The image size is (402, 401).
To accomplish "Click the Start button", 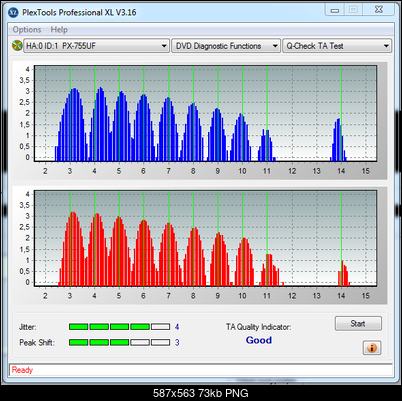I will point(358,324).
